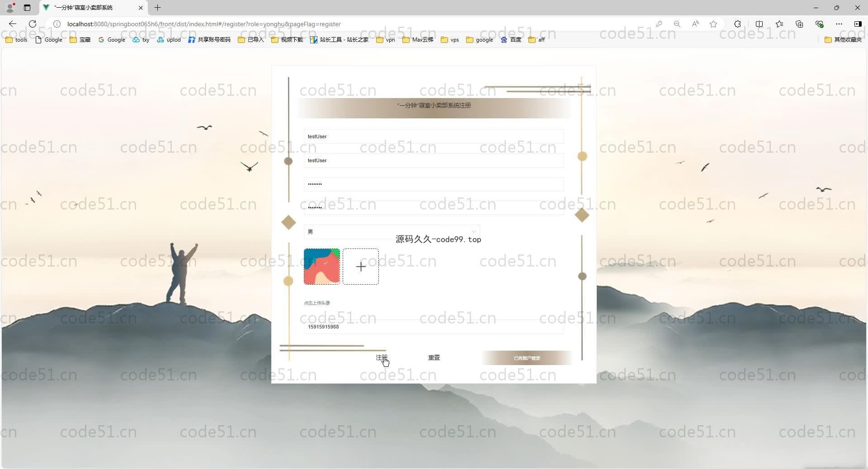Click the second testUser name field
Screen dimensions: 868x469
point(434,160)
